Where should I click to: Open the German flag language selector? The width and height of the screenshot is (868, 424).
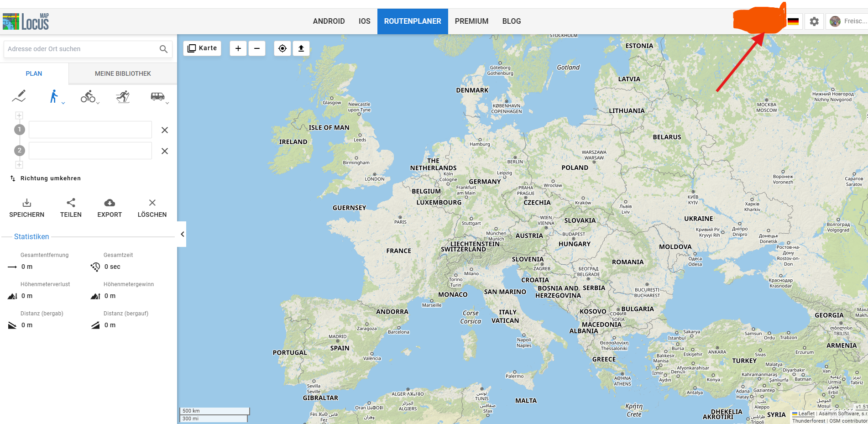coord(793,21)
